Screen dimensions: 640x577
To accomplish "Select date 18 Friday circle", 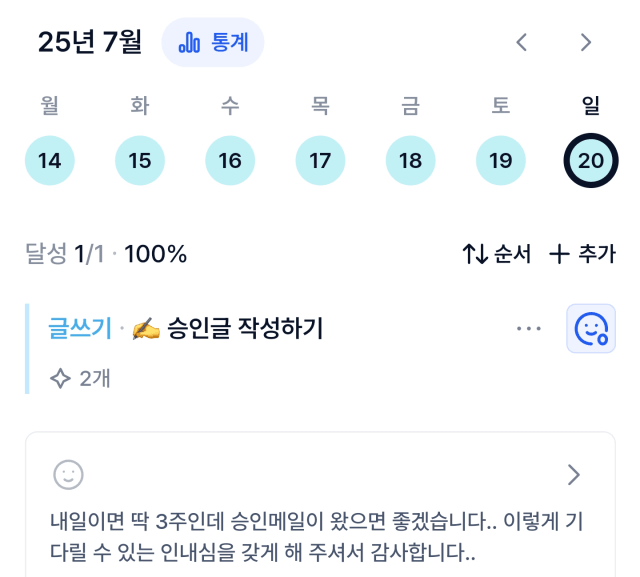I will pos(411,160).
